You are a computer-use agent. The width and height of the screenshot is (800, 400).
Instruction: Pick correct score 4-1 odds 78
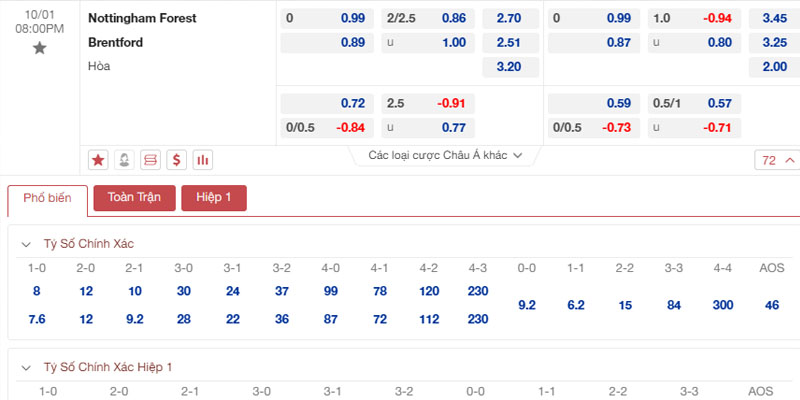380,291
